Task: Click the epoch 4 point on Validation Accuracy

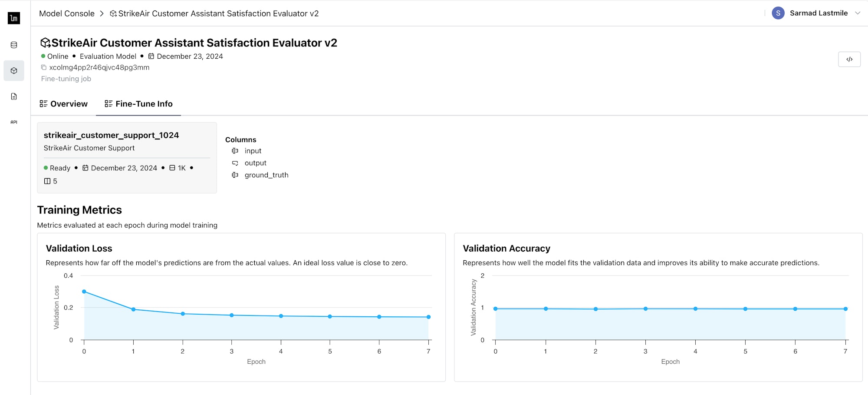Action: [695, 309]
